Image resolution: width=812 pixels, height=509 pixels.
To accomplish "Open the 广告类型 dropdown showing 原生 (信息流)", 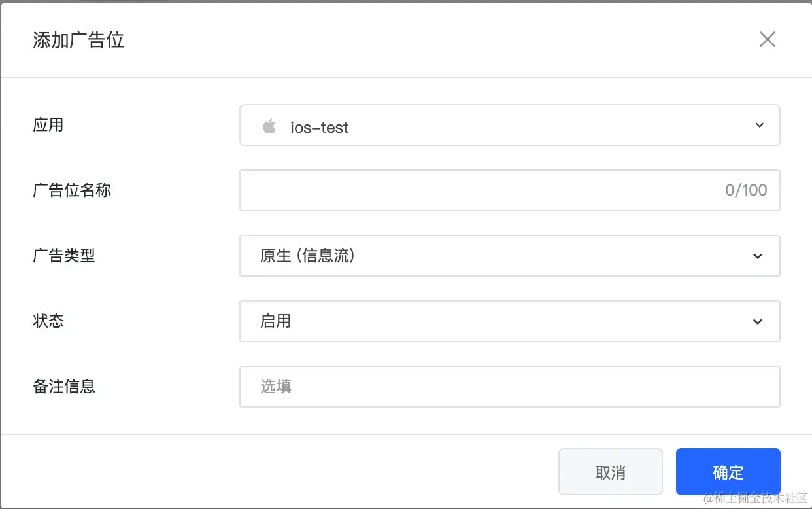I will [509, 256].
